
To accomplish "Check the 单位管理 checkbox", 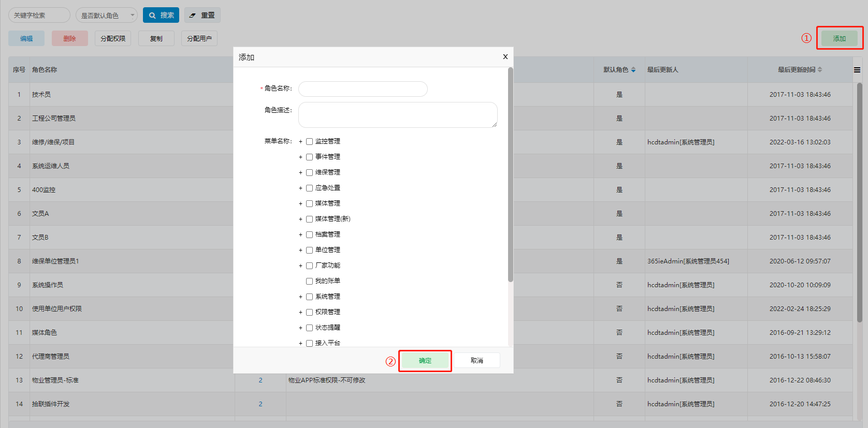I will click(309, 250).
